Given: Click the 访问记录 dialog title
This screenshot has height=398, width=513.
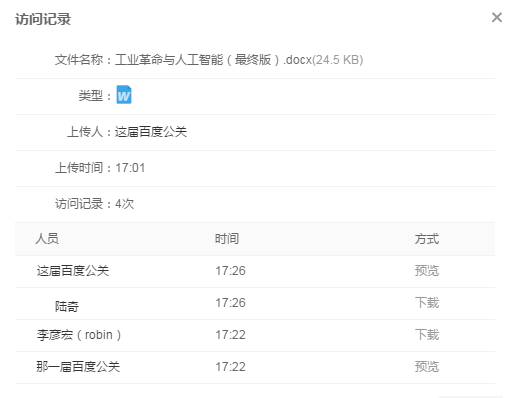Looking at the screenshot, I should click(x=43, y=19).
